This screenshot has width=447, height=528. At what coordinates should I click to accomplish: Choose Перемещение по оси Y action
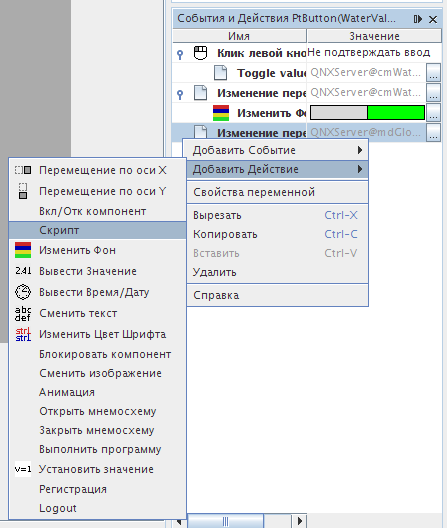pyautogui.click(x=98, y=191)
